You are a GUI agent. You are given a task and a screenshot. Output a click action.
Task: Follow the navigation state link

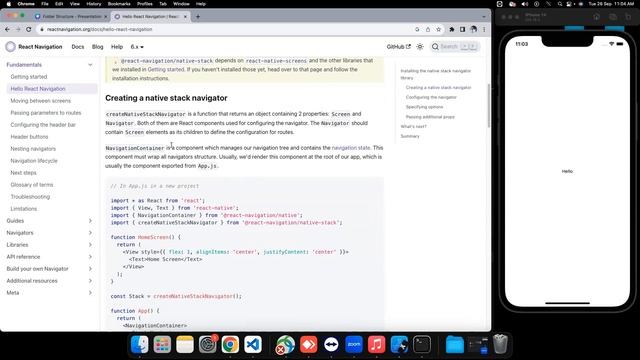coord(351,148)
